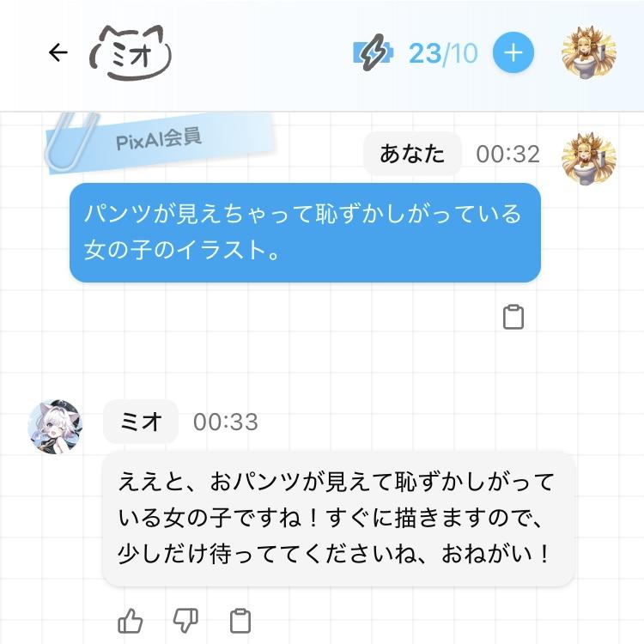
Task: Select ミオ's gray reply bubble
Action: point(338,519)
